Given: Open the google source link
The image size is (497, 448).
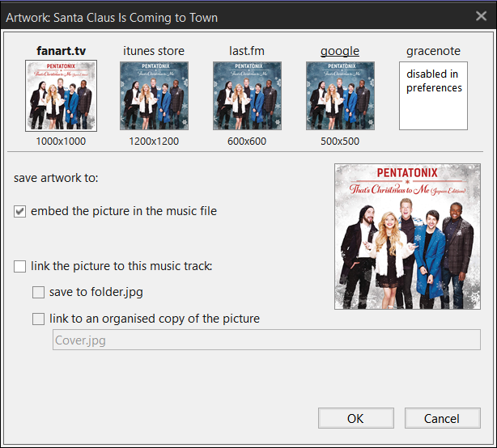Looking at the screenshot, I should (x=340, y=51).
